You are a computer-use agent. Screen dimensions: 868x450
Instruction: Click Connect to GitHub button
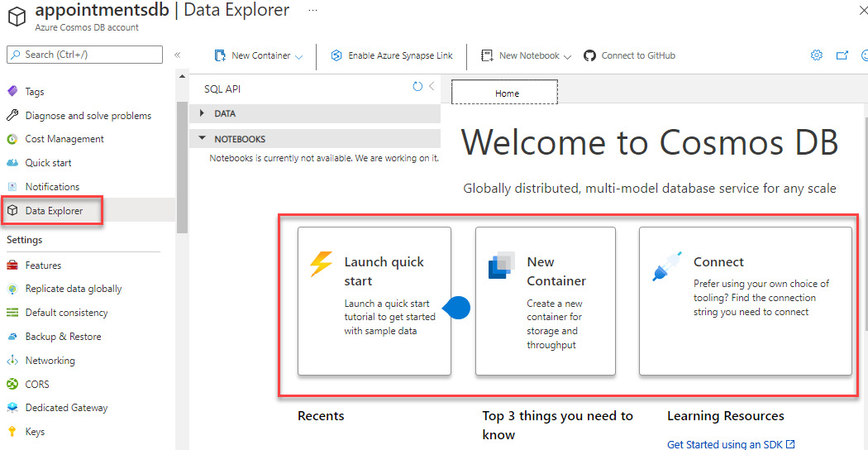click(x=629, y=55)
